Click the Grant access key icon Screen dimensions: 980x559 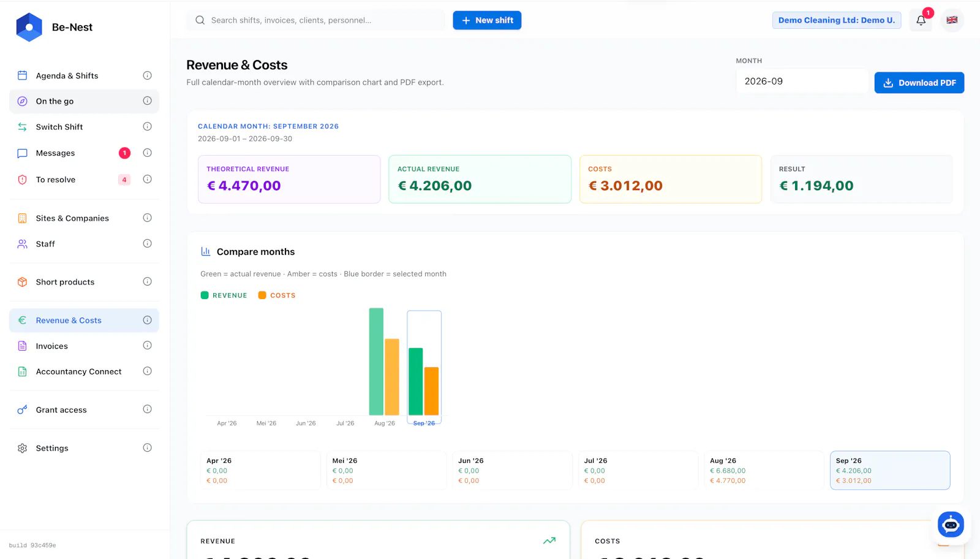[23, 410]
